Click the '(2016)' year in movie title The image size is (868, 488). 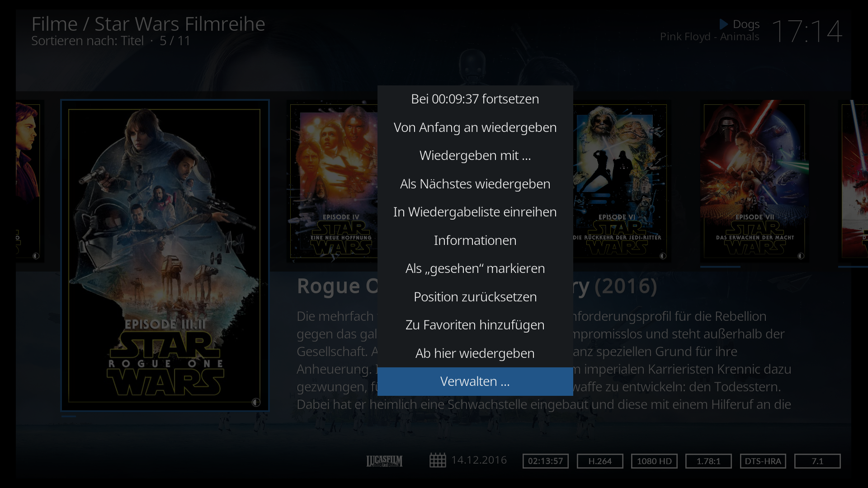click(626, 286)
